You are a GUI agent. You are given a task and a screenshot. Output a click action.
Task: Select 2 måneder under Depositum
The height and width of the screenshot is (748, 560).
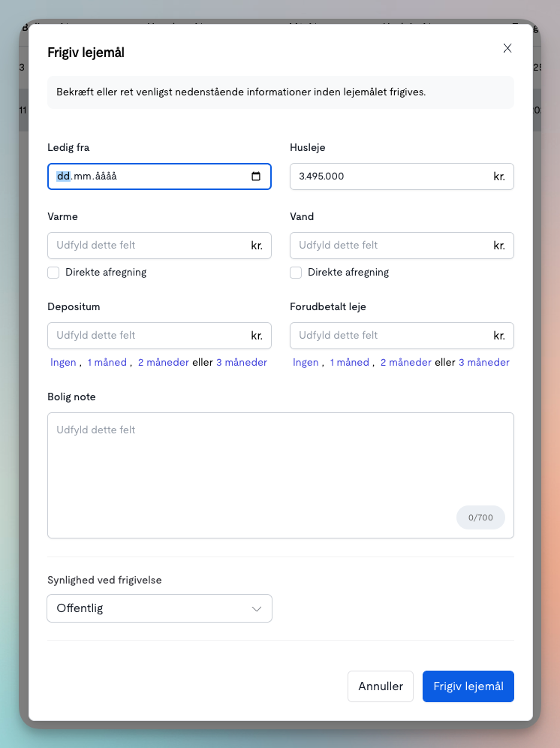(164, 363)
